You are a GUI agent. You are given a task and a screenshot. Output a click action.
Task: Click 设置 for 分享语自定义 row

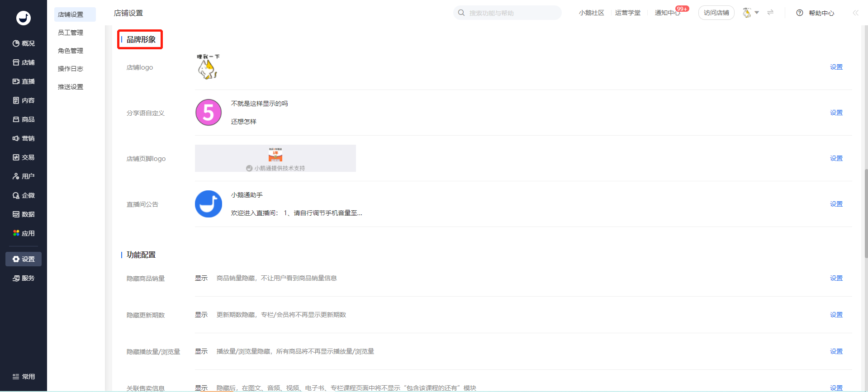pyautogui.click(x=836, y=113)
